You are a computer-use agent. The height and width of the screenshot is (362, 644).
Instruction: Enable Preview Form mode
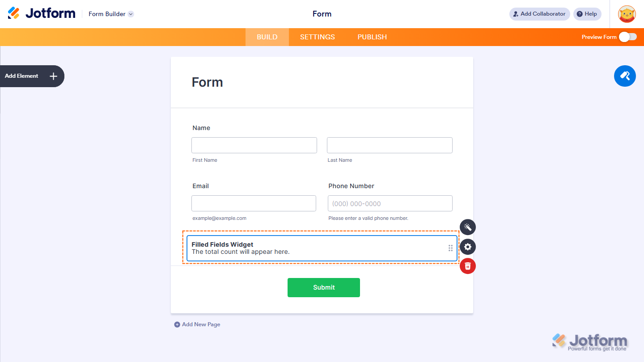(628, 37)
